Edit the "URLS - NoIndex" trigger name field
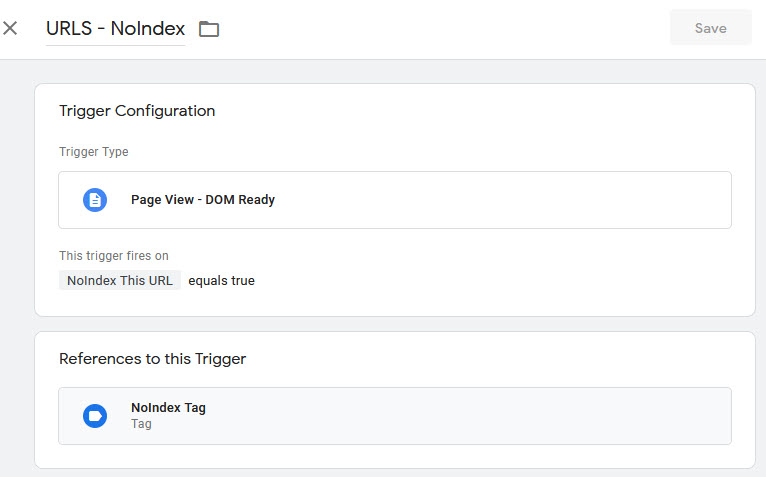This screenshot has height=477, width=766. point(115,29)
